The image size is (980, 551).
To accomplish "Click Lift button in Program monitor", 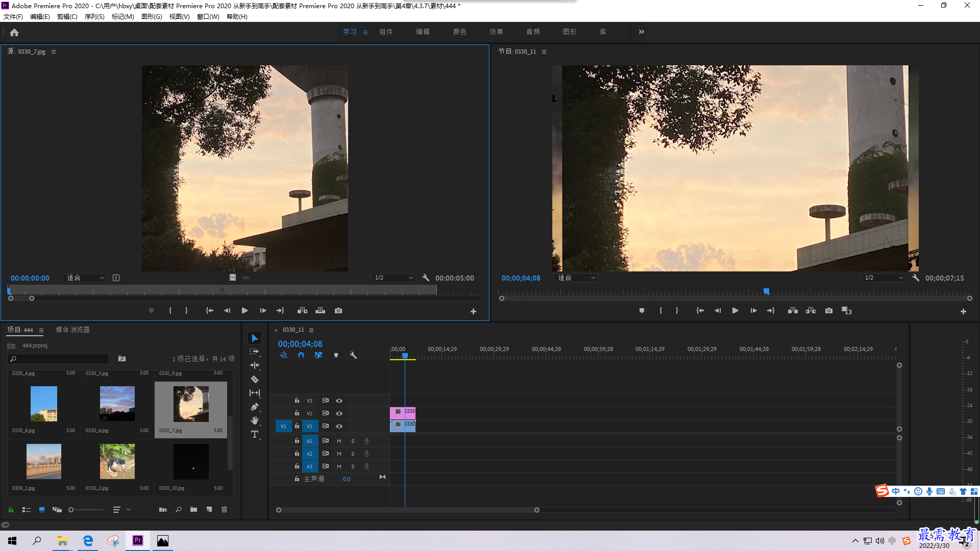I will 793,310.
